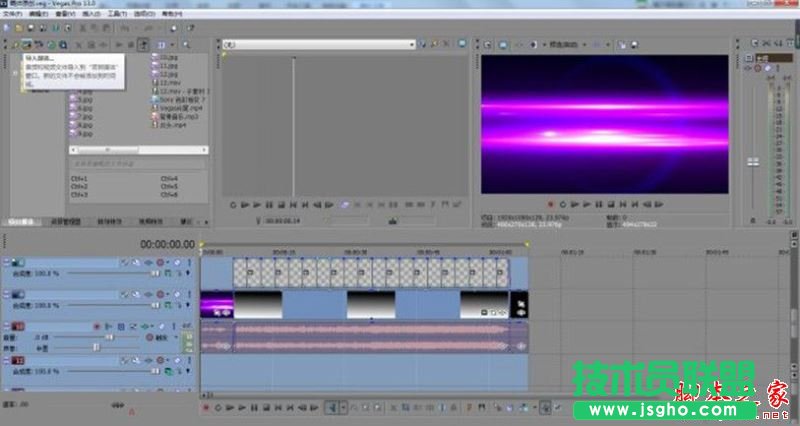Click the Redo icon in main toolbar
This screenshot has height=426, width=800.
tap(148, 29)
